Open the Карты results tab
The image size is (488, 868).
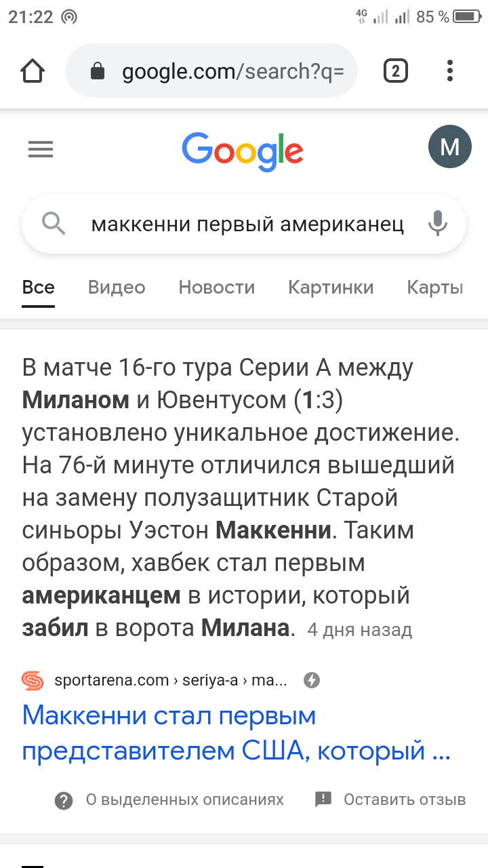[434, 287]
